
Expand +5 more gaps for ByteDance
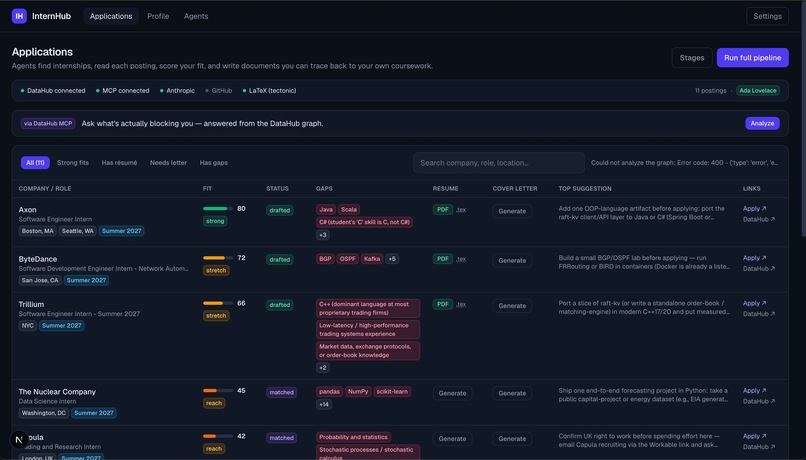pyautogui.click(x=392, y=259)
